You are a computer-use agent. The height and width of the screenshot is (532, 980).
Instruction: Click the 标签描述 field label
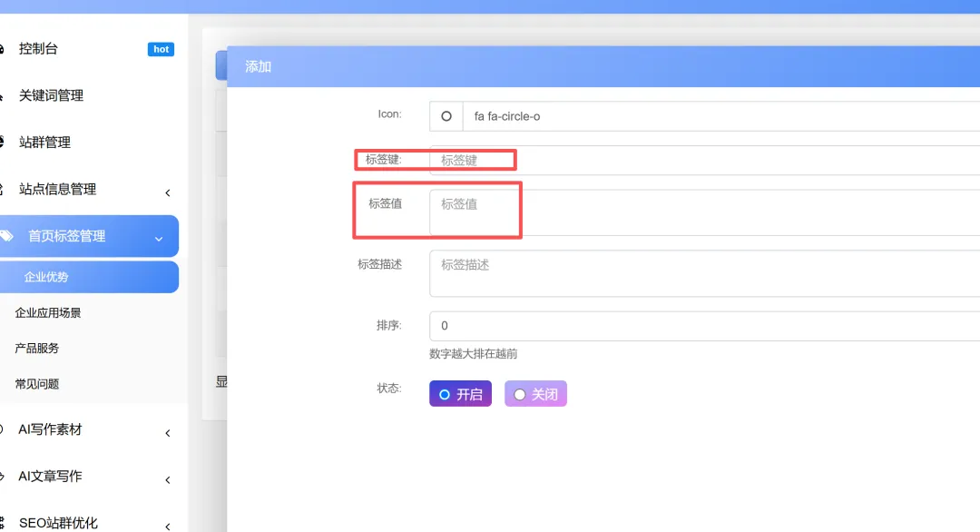(379, 264)
